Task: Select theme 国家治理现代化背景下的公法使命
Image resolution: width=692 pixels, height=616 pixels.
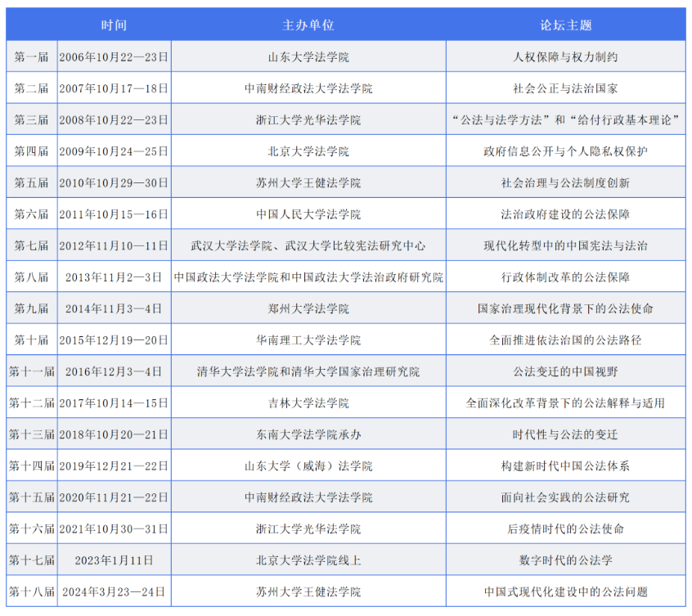Action: [565, 308]
